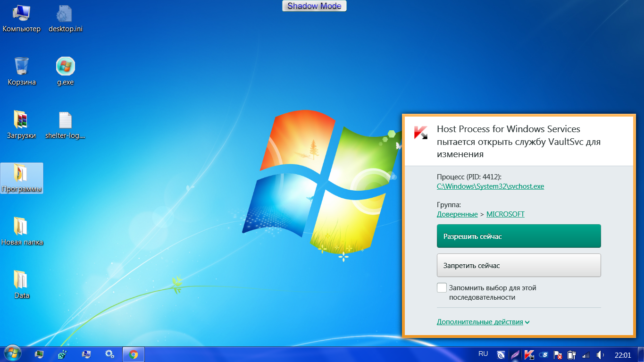644x362 pixels.
Task: Click the blue monitor taskbar icon
Action: coord(86,354)
